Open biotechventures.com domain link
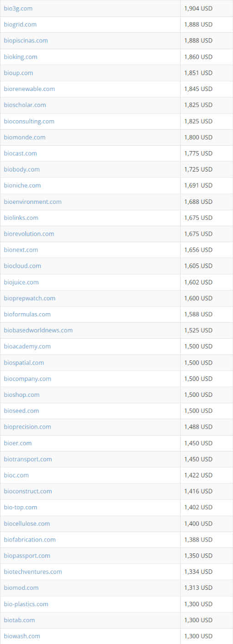 pos(33,572)
